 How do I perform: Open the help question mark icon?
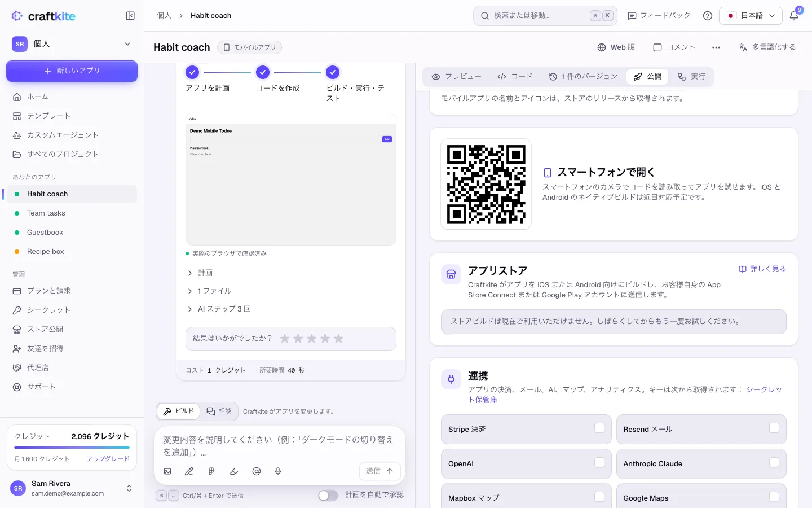coord(708,16)
